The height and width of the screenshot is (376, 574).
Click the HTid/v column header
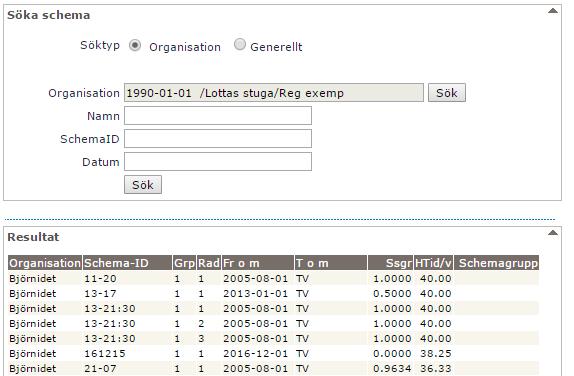point(433,263)
